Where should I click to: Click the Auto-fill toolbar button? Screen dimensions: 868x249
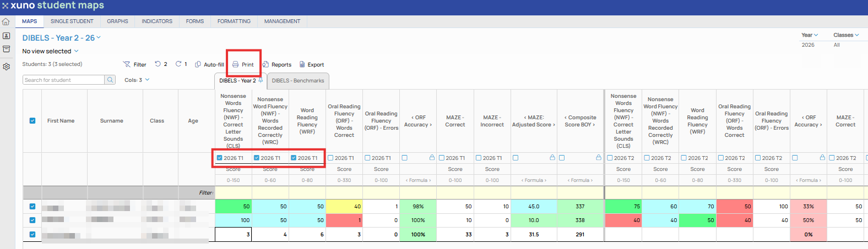pyautogui.click(x=209, y=64)
